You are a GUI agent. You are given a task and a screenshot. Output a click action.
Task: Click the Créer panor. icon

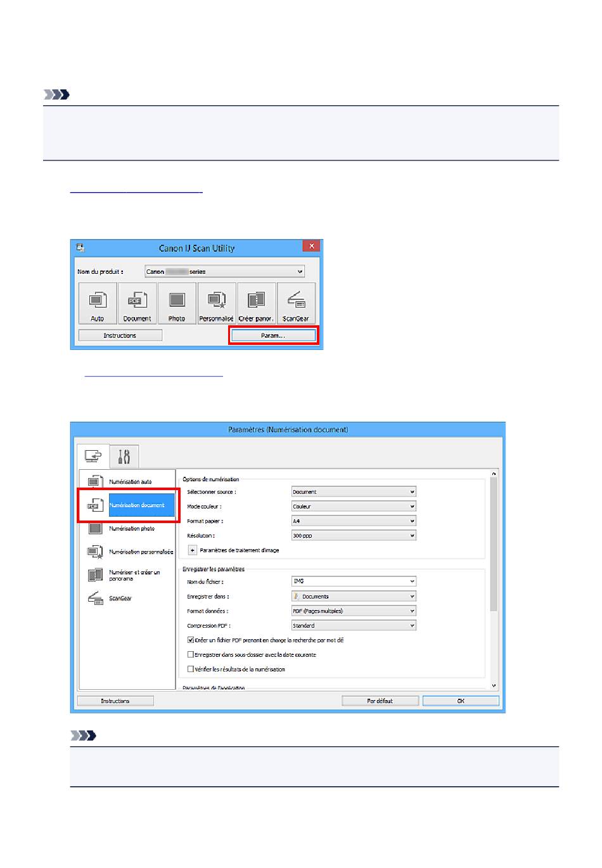[256, 303]
